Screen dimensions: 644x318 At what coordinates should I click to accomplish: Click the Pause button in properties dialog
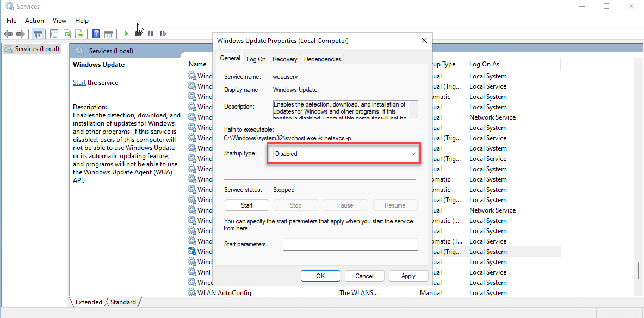click(345, 205)
